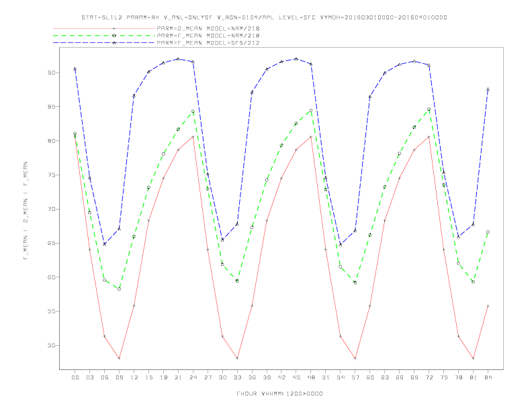The height and width of the screenshot is (411, 532).
Task: Click x-axis forecast hour label 78
Action: (x=458, y=377)
